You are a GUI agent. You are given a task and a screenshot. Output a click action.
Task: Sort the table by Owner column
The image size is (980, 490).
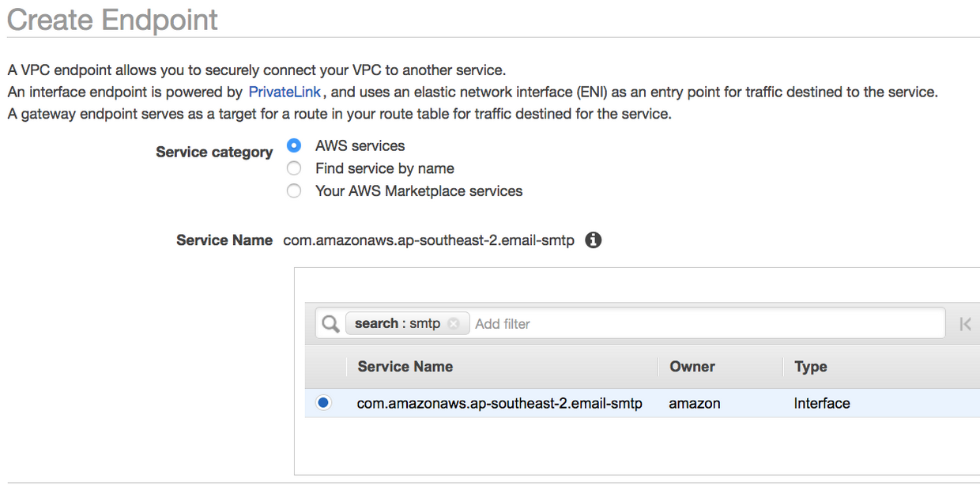(x=692, y=367)
